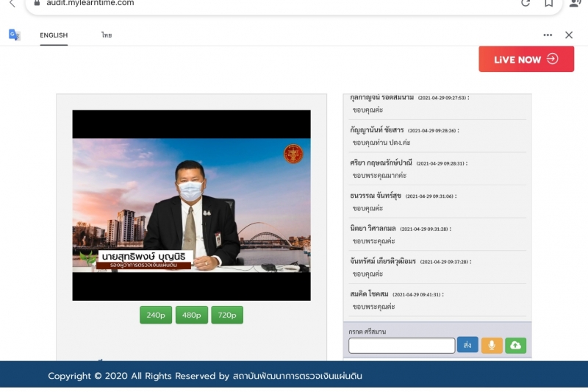The image size is (588, 392).
Task: Click the orange microphone voice input button
Action: click(492, 345)
